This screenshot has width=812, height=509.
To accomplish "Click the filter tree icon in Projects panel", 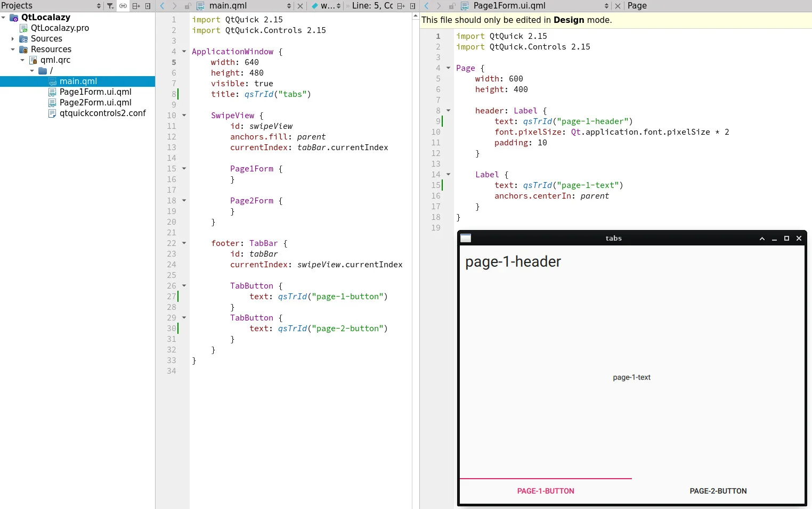I will (x=110, y=6).
